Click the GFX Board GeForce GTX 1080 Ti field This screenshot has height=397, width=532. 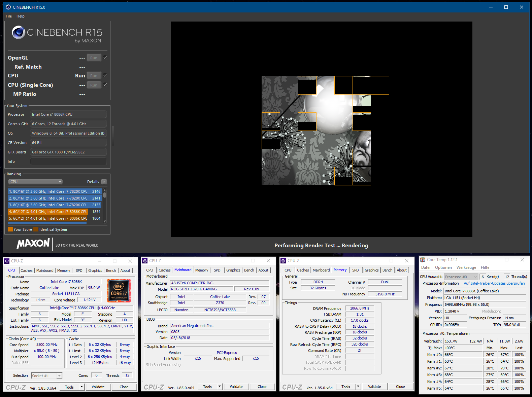tap(68, 152)
